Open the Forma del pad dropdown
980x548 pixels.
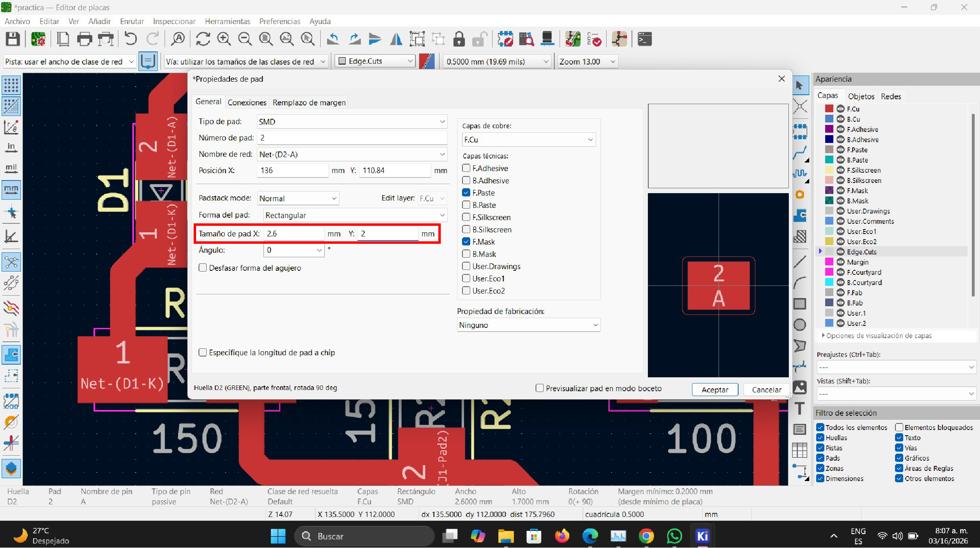coord(355,215)
